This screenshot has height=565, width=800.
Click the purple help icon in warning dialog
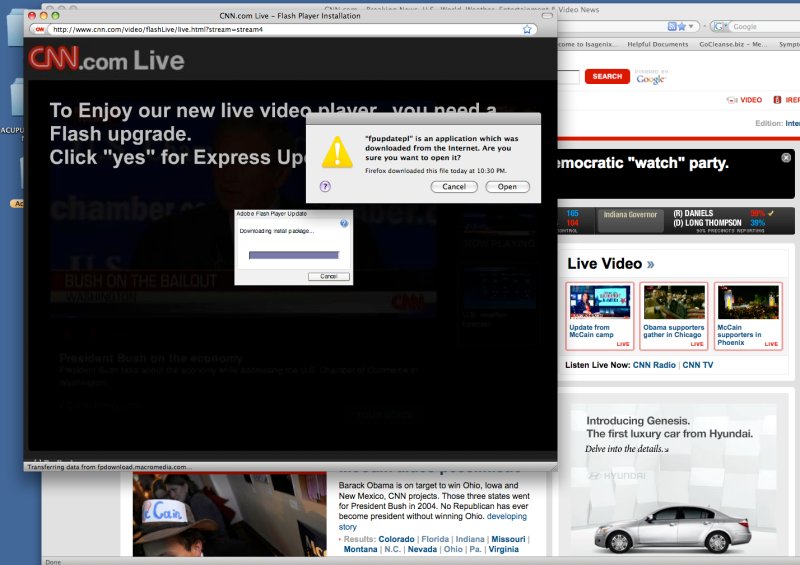pyautogui.click(x=325, y=186)
